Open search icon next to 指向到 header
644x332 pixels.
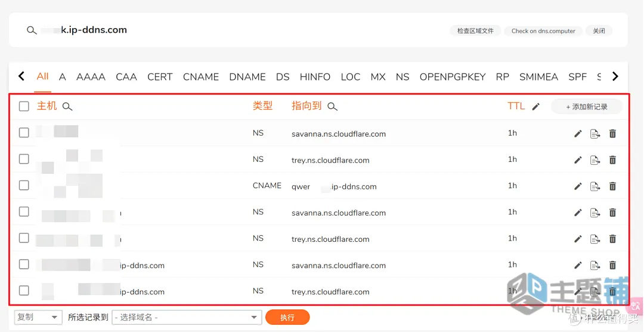point(332,106)
